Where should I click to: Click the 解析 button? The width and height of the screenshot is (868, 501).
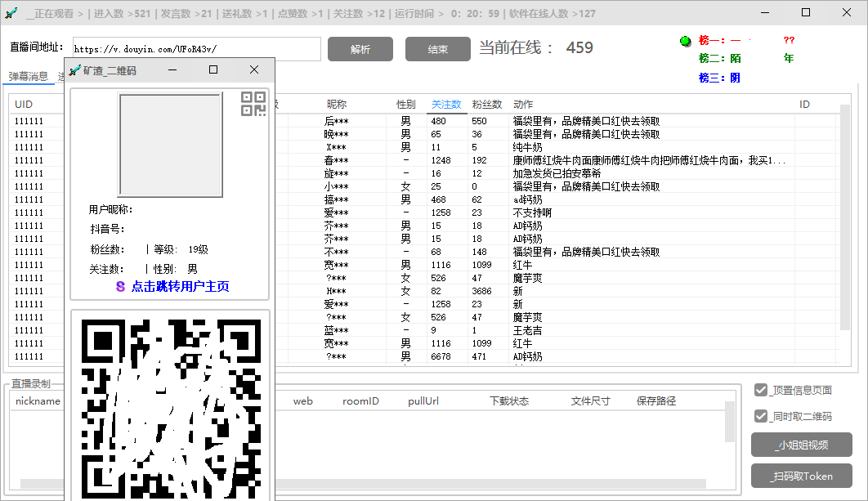(360, 49)
